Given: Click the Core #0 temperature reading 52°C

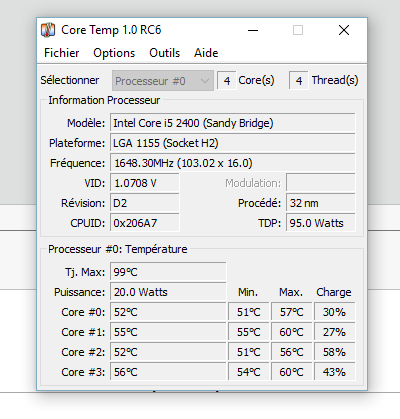Looking at the screenshot, I should (168, 312).
